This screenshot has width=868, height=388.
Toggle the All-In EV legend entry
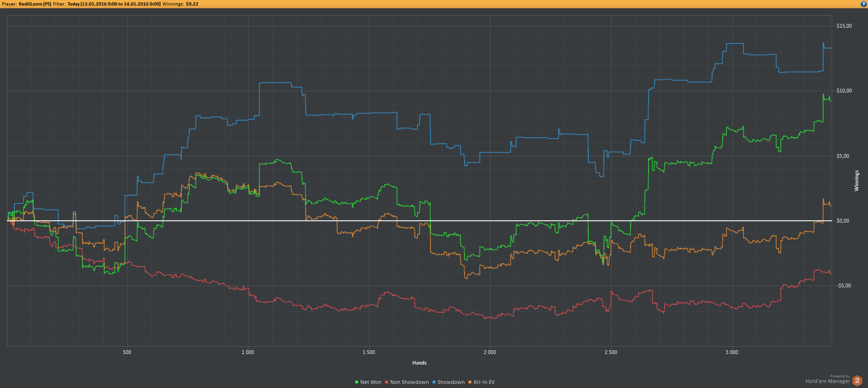(x=481, y=382)
